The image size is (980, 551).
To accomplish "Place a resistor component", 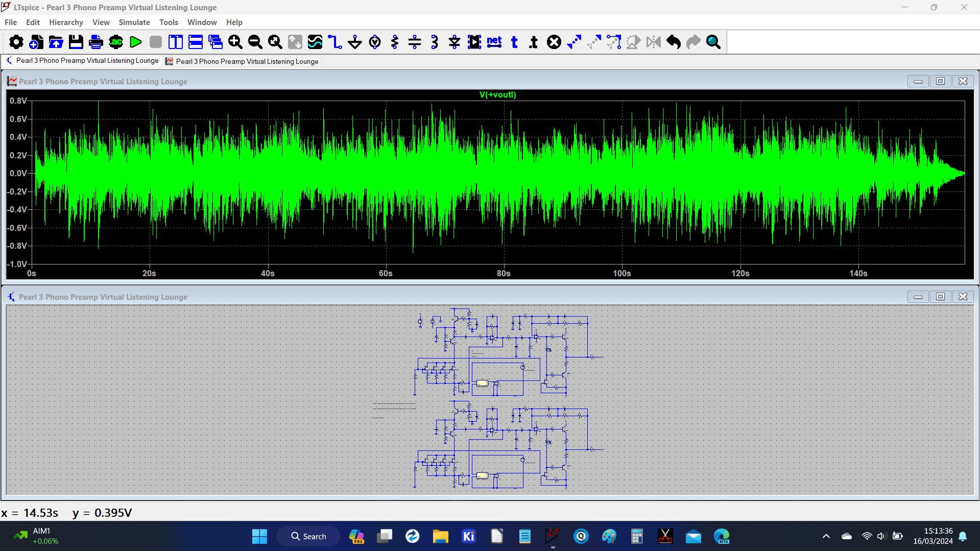I will 395,42.
